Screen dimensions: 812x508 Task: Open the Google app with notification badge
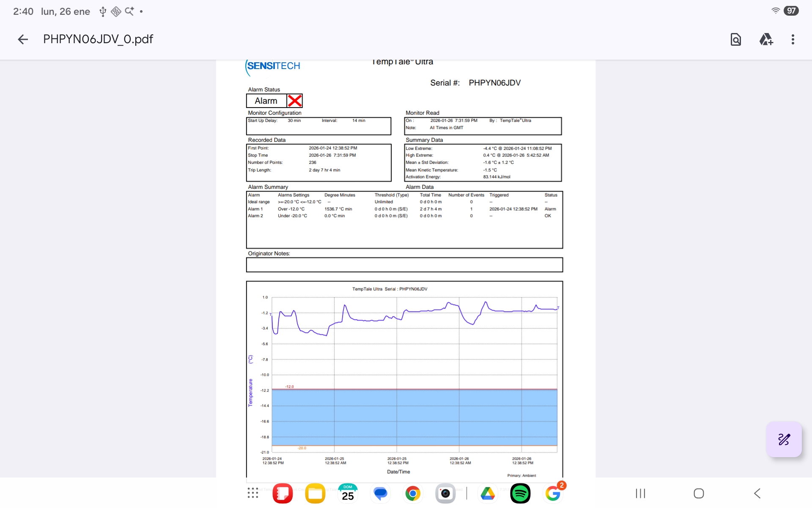[x=553, y=493]
